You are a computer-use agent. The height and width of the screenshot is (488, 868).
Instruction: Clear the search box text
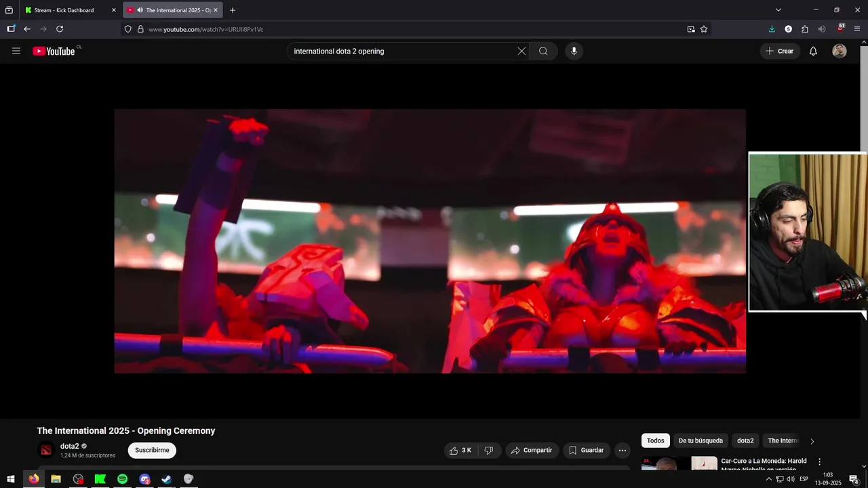coord(521,51)
